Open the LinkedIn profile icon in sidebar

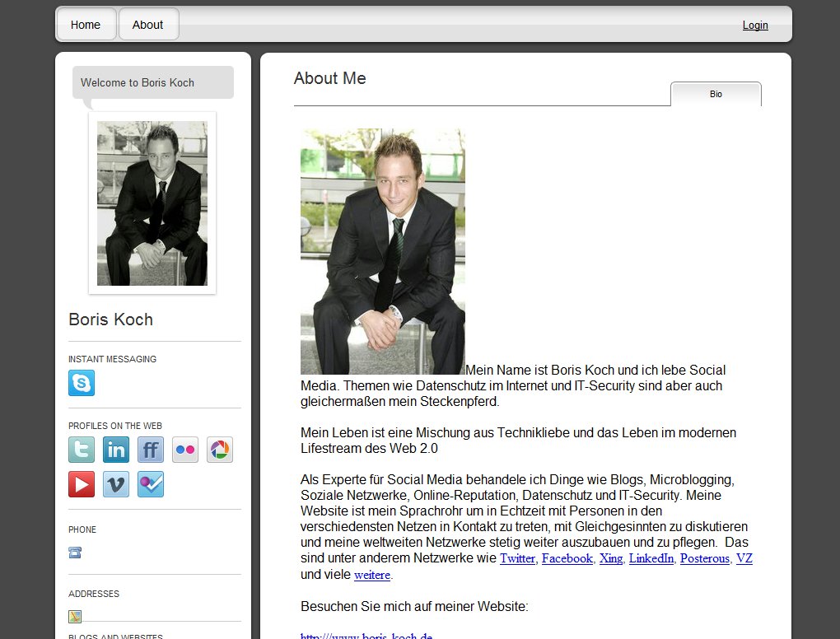click(x=116, y=450)
